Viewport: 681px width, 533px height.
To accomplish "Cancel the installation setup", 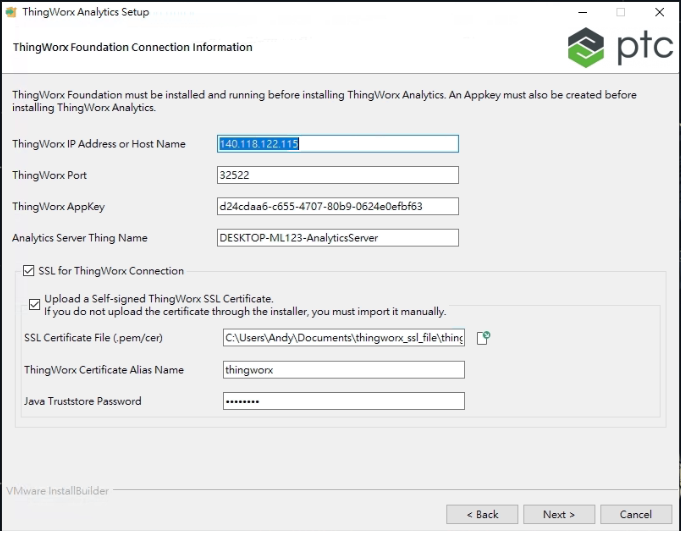I will tap(636, 514).
